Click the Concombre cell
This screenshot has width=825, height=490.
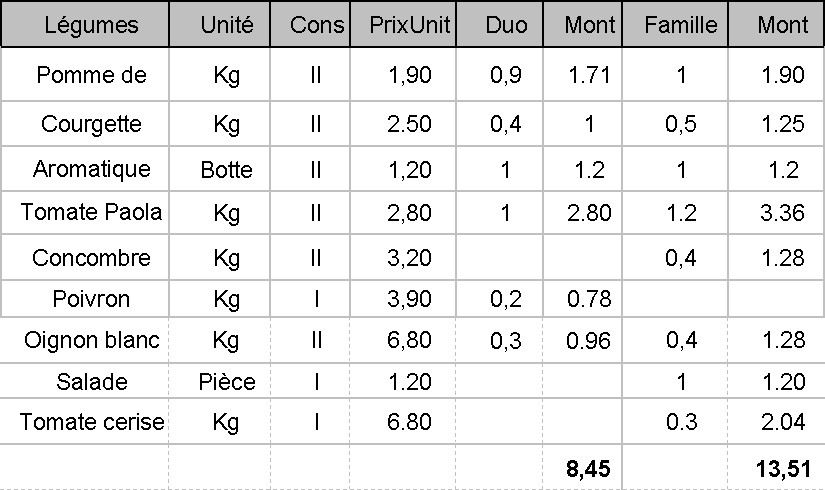pos(91,258)
